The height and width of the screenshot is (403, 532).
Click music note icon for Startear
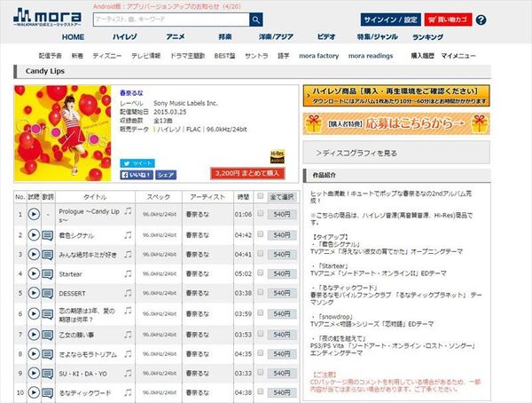click(128, 273)
